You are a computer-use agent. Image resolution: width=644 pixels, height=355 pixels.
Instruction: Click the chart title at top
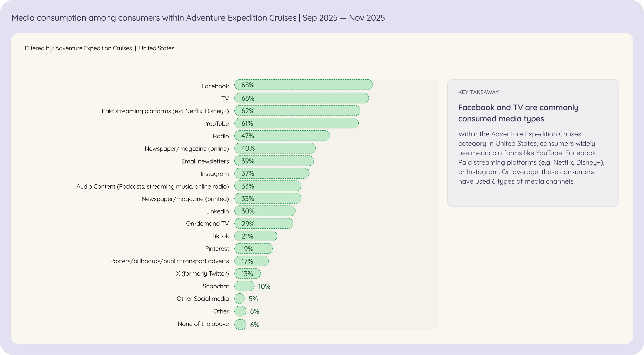(x=198, y=18)
